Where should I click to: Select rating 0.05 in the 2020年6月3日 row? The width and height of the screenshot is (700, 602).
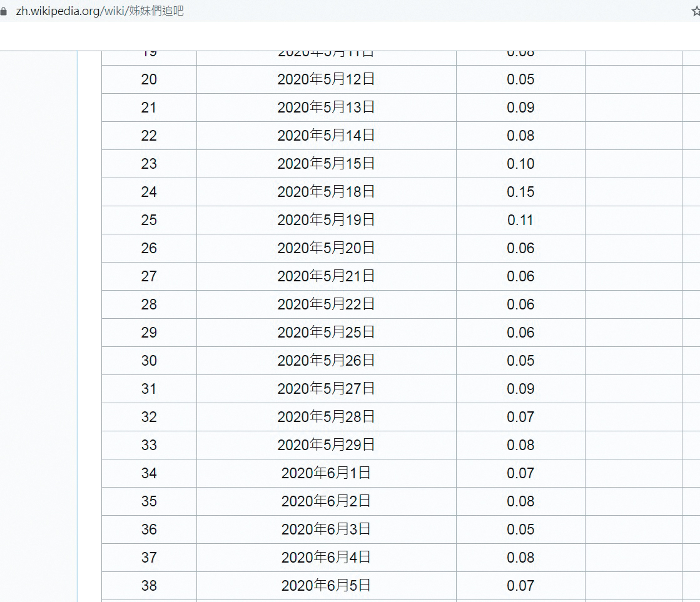520,529
